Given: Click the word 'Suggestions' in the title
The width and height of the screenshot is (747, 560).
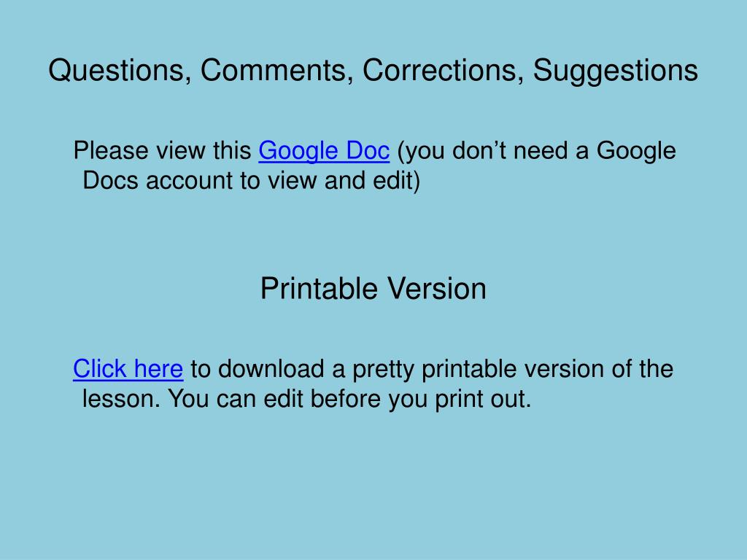Looking at the screenshot, I should point(616,71).
